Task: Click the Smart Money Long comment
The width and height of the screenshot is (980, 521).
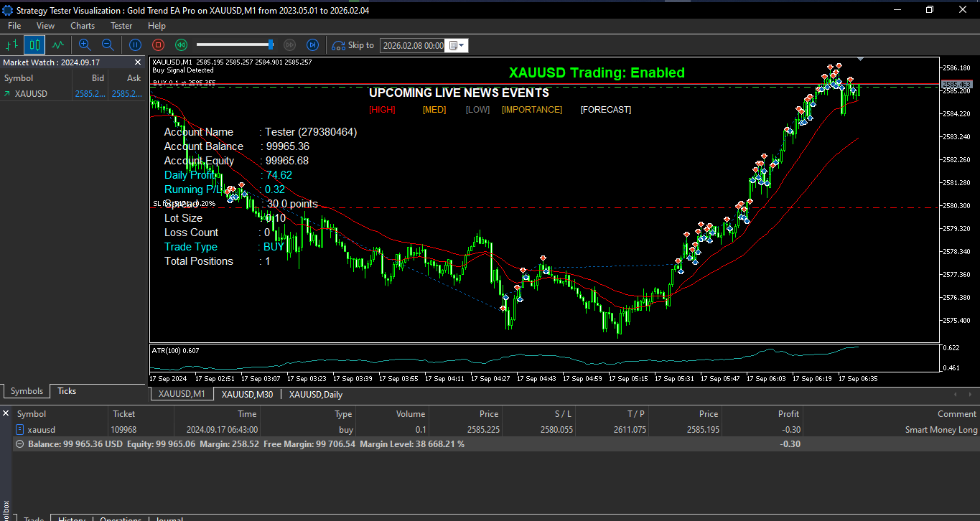Action: click(x=941, y=430)
